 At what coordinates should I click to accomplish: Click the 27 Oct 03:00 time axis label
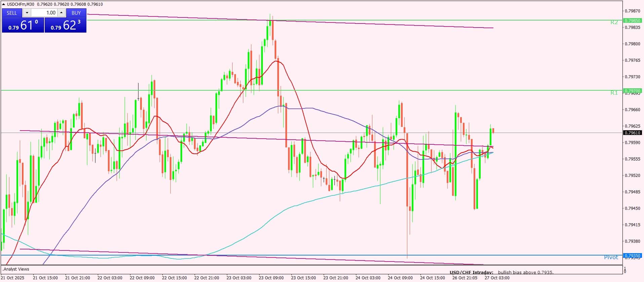pos(497,278)
